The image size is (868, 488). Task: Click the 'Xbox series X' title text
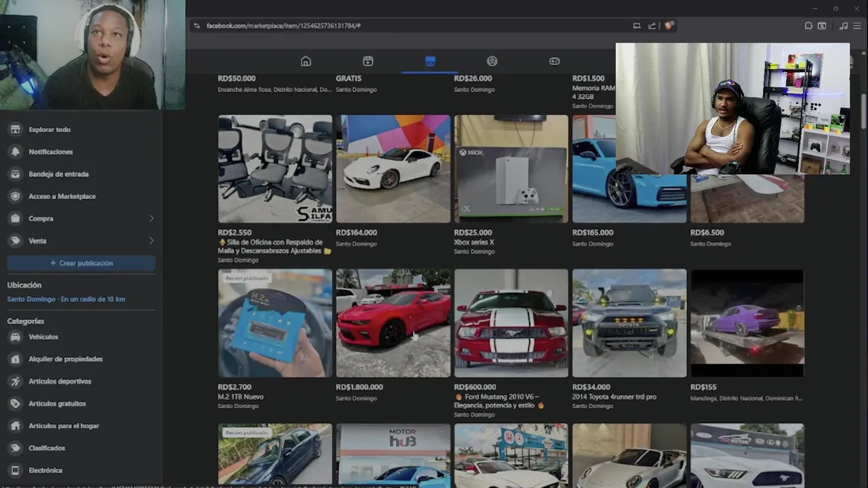click(474, 242)
